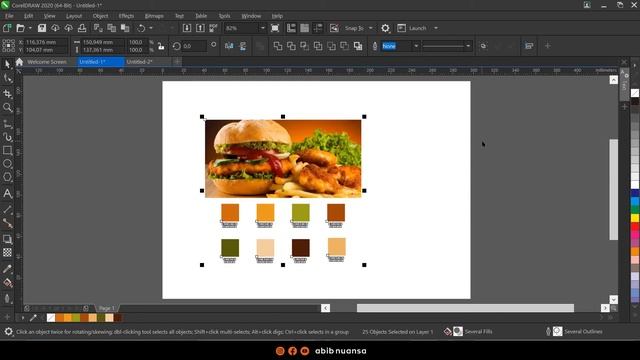Open the File menu
Viewport: 640px width, 360px height.
9,16
